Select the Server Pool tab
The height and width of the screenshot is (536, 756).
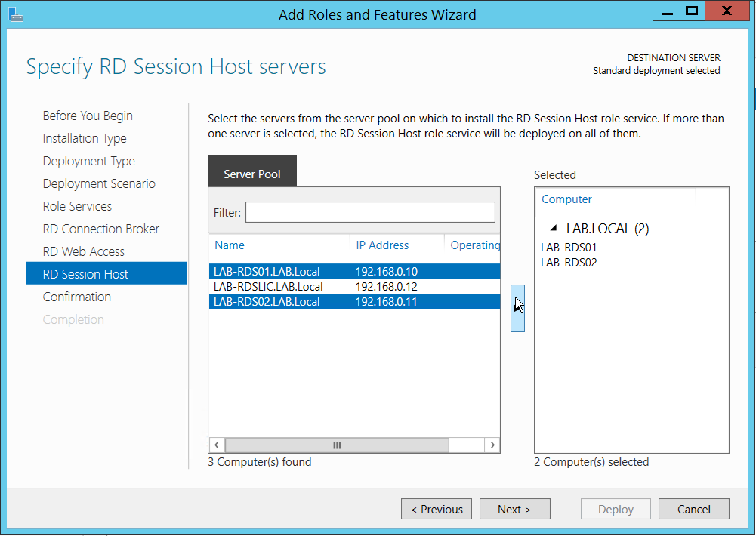click(x=252, y=174)
